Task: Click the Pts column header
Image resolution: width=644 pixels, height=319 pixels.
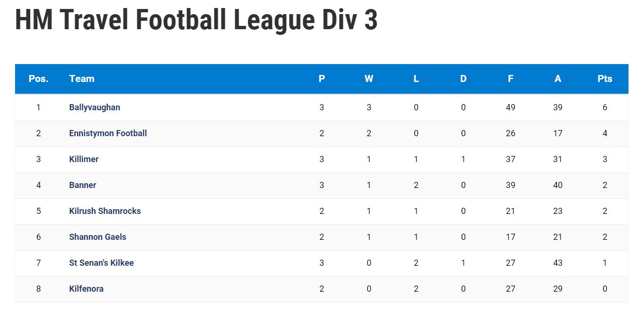Action: pos(605,79)
